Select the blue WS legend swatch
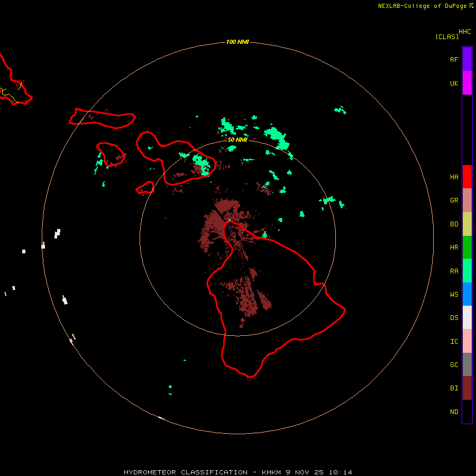 coord(467,294)
